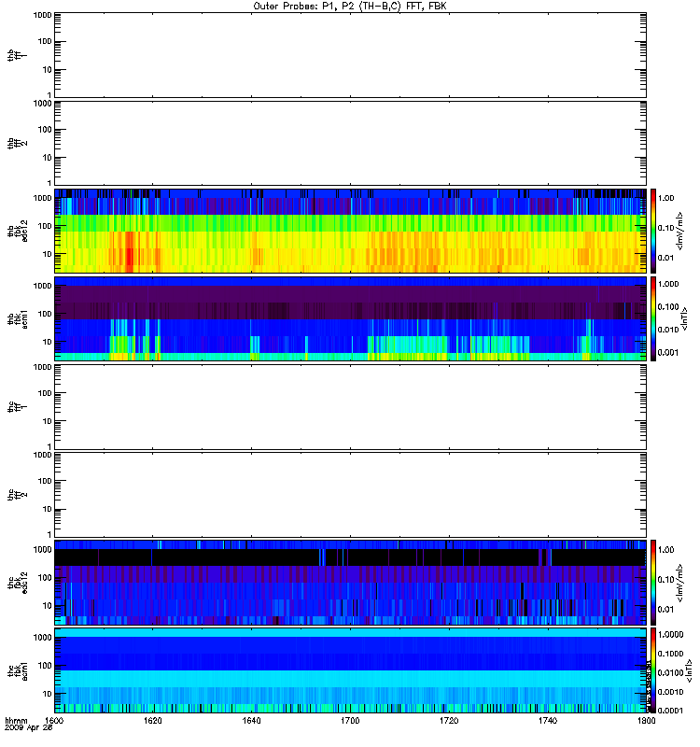Click '1.000' on the thb scm1 color bar

(x=668, y=284)
